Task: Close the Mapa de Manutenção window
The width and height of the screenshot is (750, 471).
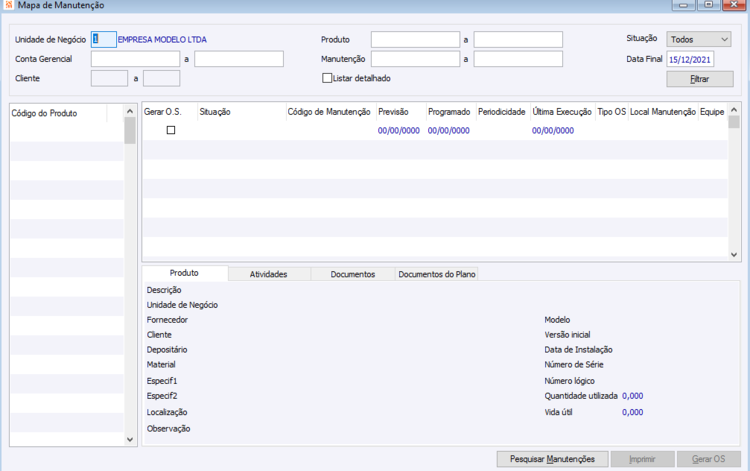Action: coord(734,5)
